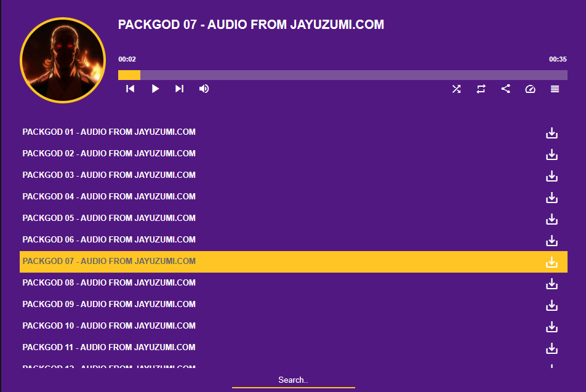Screen dimensions: 586x392
Task: Seek forward on the progress bar
Action: (369, 74)
